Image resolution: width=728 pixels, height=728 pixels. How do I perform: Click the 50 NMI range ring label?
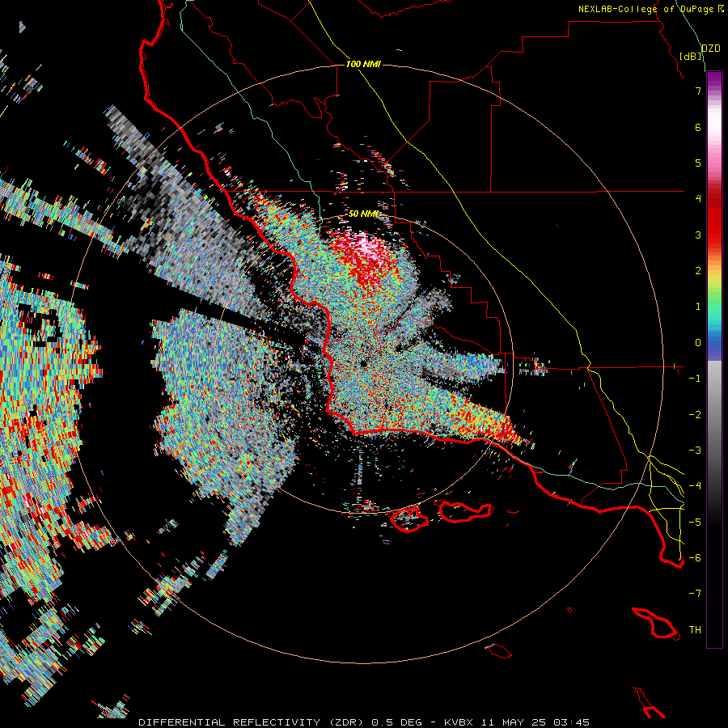coord(363,214)
